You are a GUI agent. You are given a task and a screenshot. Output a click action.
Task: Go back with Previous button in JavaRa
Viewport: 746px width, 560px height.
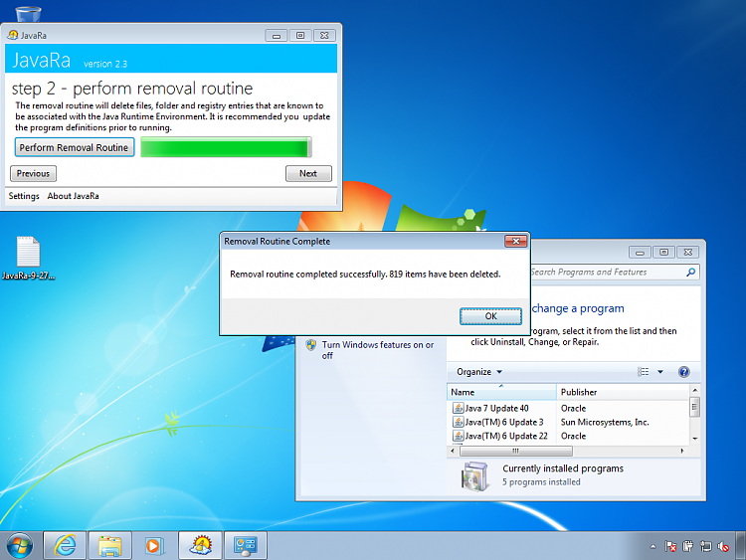click(x=33, y=174)
